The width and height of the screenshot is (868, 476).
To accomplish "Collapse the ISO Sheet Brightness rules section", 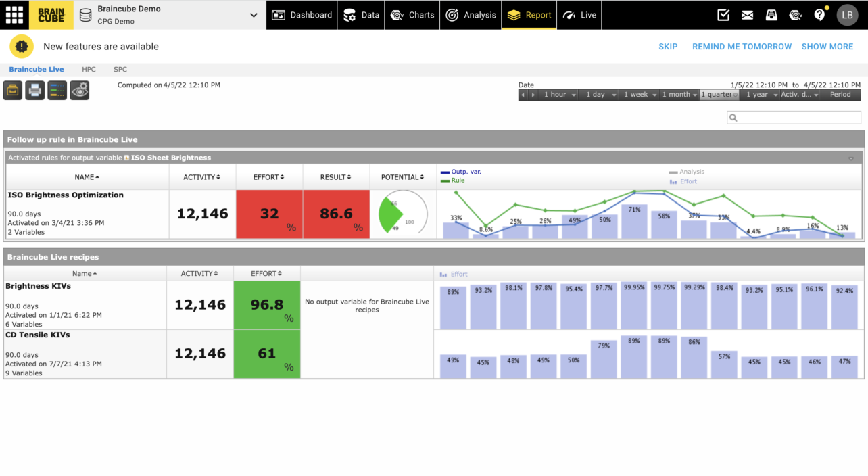I will (x=851, y=158).
